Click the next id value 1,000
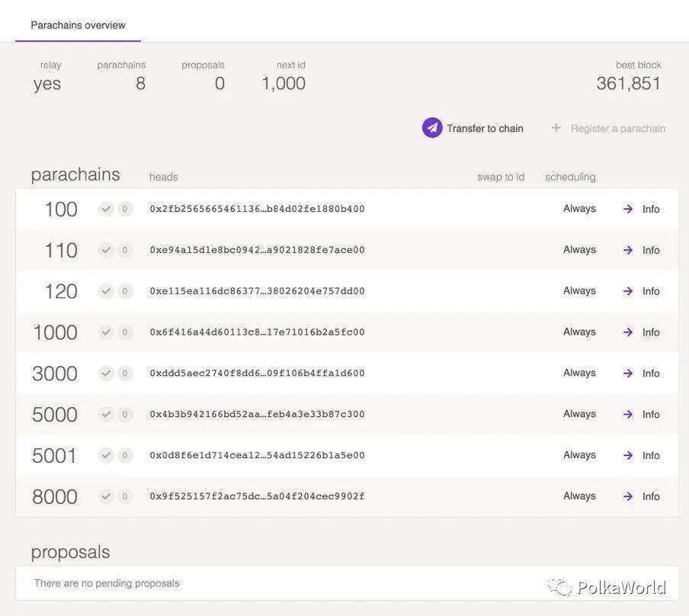The height and width of the screenshot is (616, 689). click(284, 84)
